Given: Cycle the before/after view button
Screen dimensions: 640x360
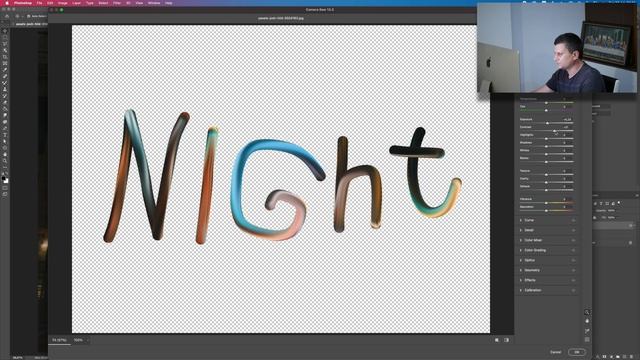Looking at the screenshot, I should pyautogui.click(x=497, y=340).
